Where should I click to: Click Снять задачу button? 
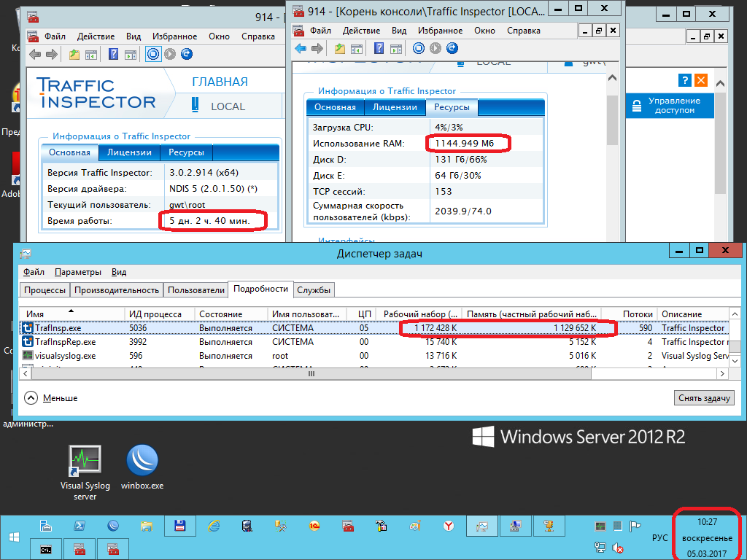coord(704,398)
